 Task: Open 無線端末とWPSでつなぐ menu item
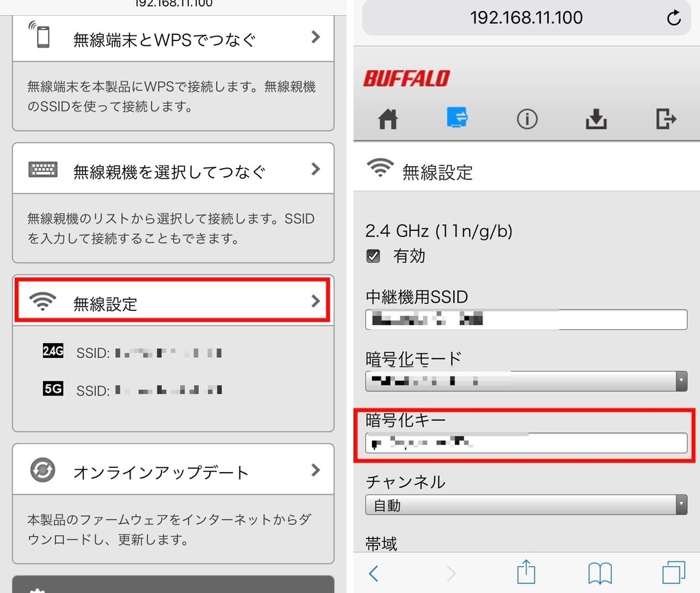pyautogui.click(x=173, y=38)
